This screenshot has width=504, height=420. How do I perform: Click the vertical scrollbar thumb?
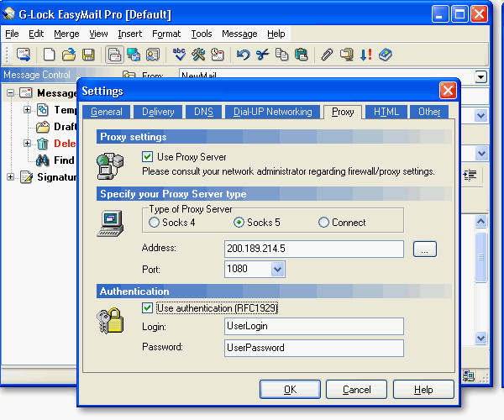[x=480, y=257]
